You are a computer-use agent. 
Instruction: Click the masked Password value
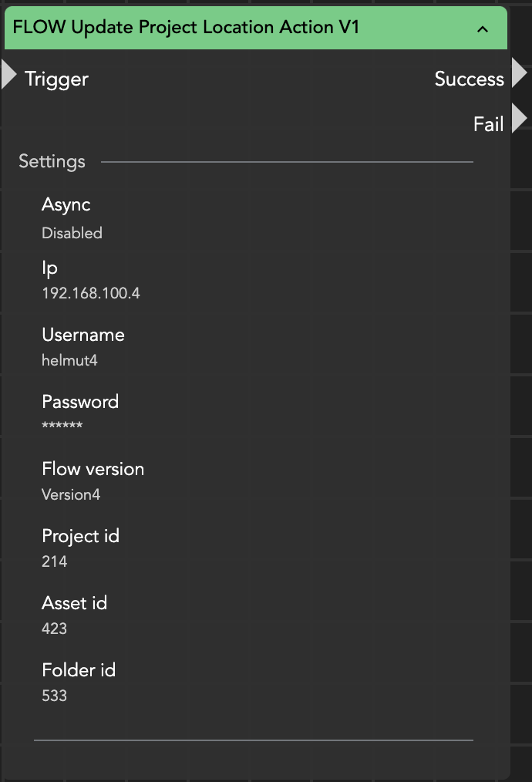coord(62,426)
